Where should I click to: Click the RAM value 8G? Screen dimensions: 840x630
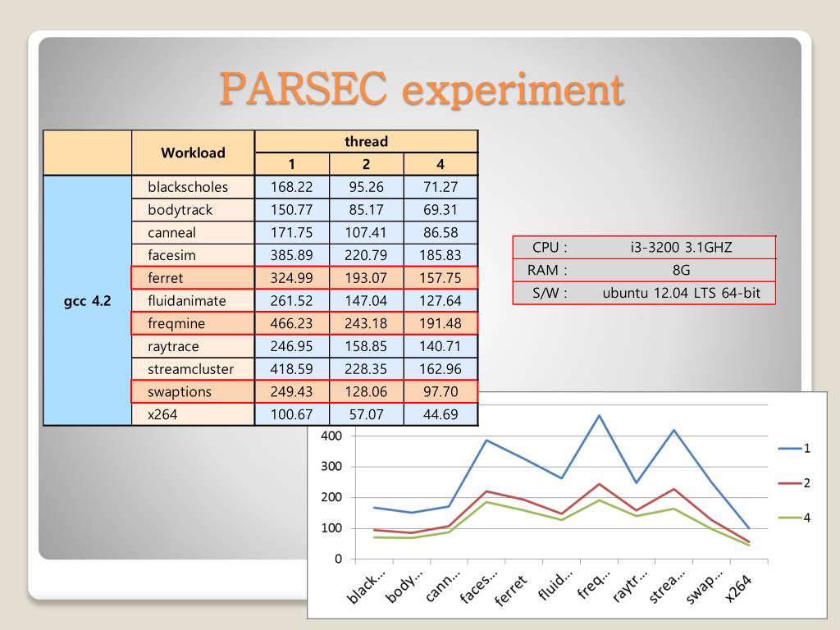coord(681,270)
